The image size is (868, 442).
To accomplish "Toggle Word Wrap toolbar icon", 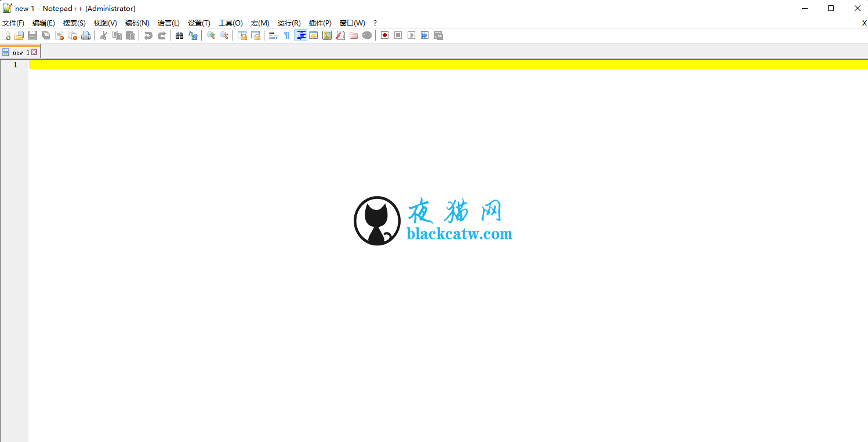I will click(x=274, y=35).
